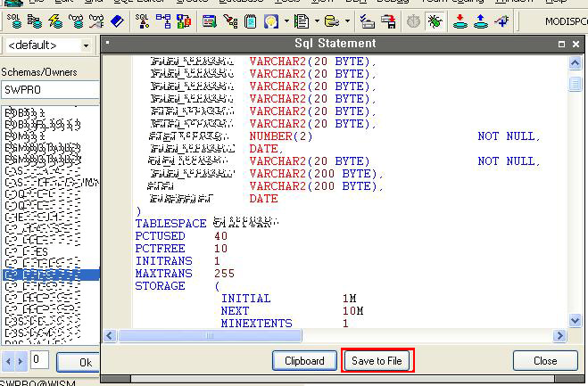588x386 pixels.
Task: Click the MAXTRANS keyword
Action: (x=163, y=273)
